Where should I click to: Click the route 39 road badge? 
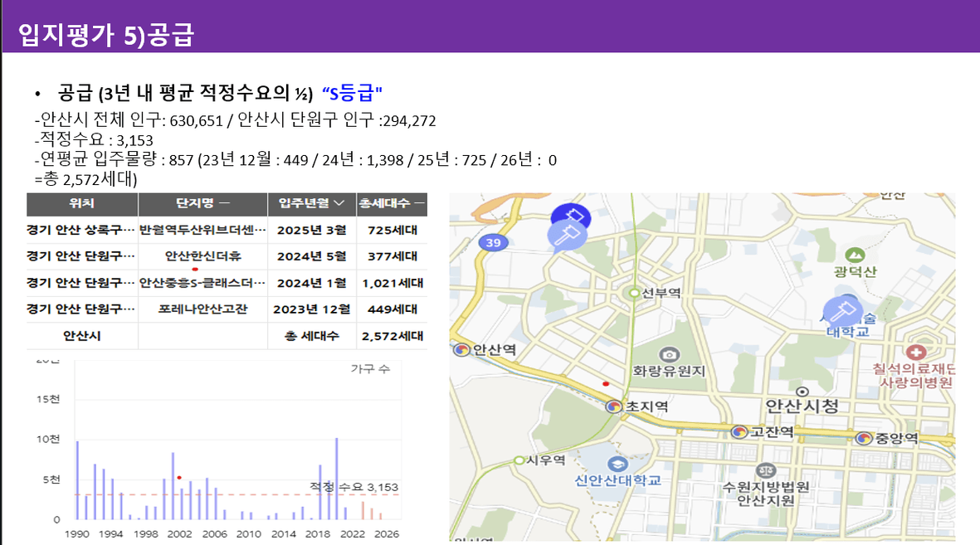[x=493, y=242]
